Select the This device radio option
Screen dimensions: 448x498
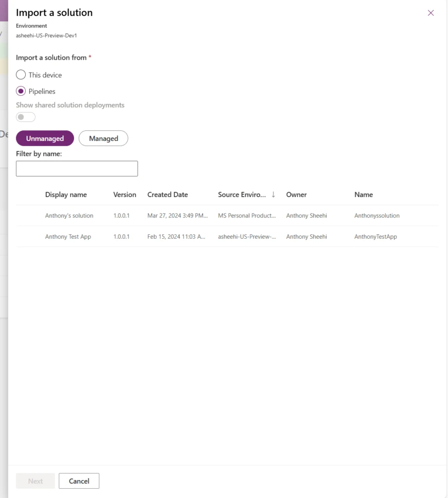pos(21,75)
